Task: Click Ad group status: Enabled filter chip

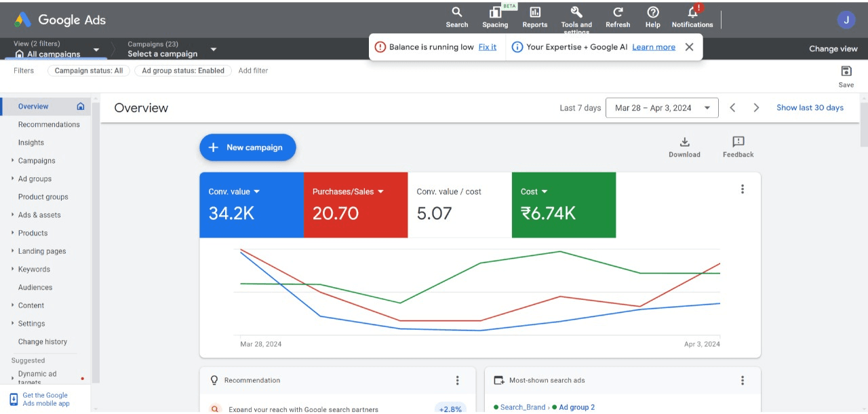Action: (x=183, y=71)
